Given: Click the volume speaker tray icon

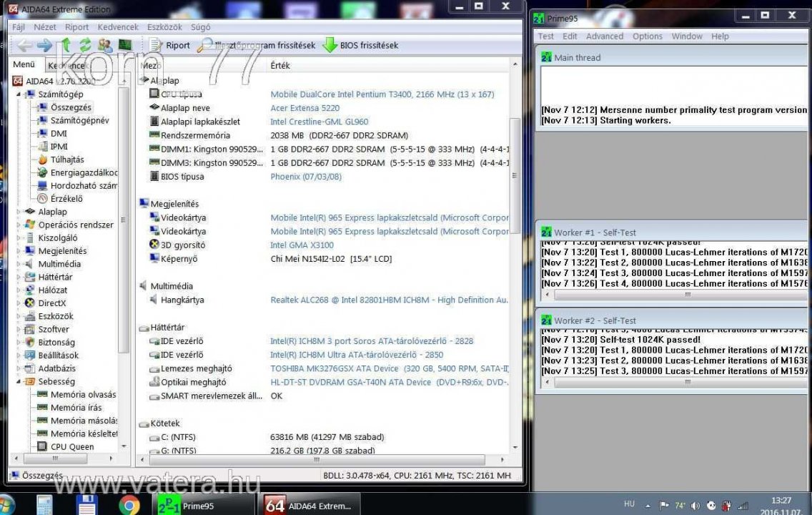Looking at the screenshot, I should click(x=695, y=506).
